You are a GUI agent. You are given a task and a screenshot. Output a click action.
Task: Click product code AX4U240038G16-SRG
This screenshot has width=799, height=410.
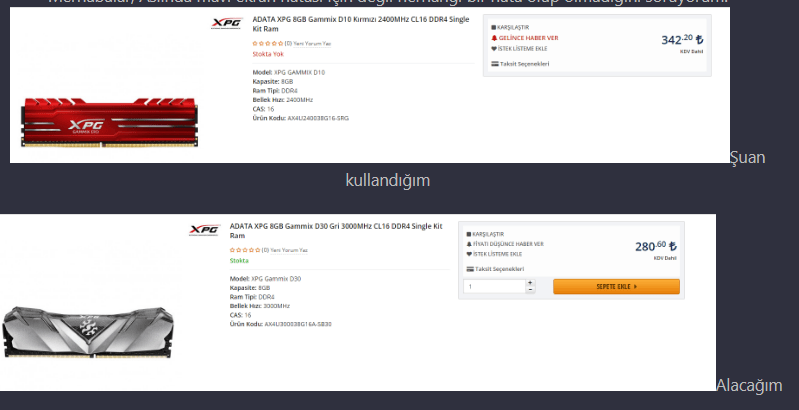[x=318, y=118]
